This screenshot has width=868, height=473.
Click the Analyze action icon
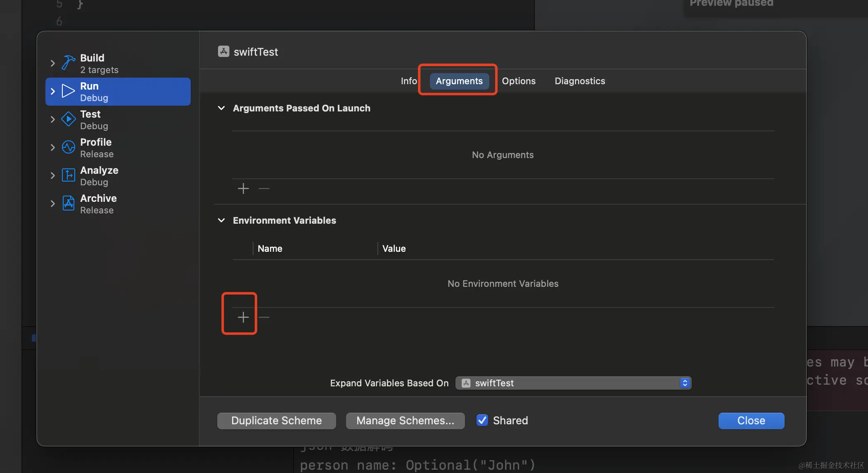click(68, 175)
